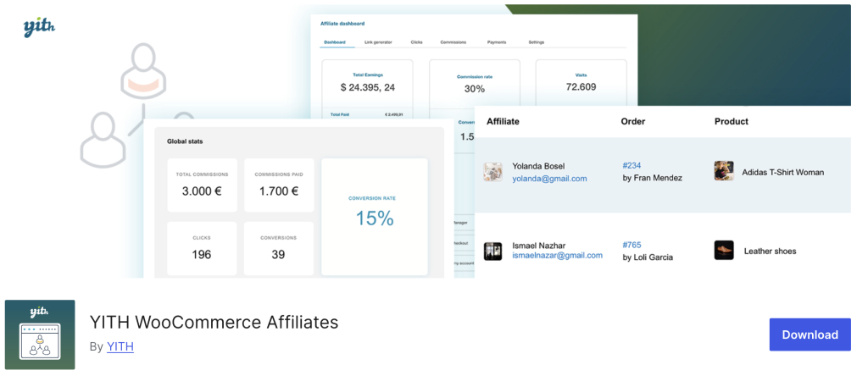868x387 pixels.
Task: Click the Clicks 196 card
Action: coord(202,248)
